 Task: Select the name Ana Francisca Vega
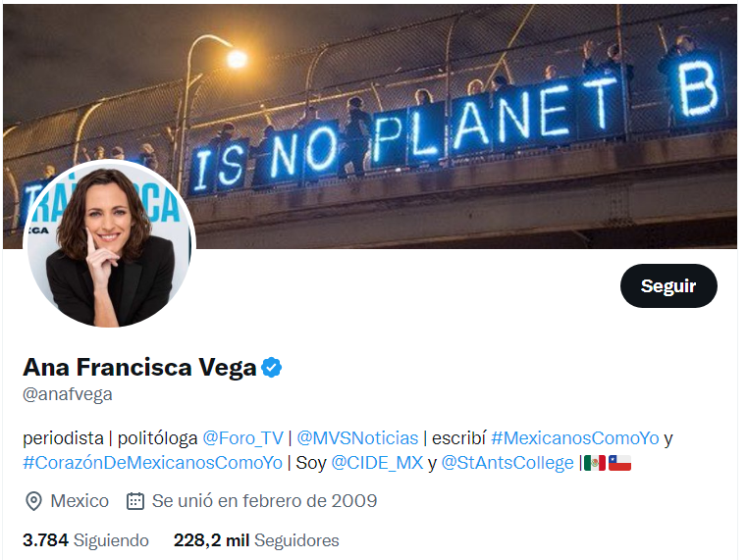139,368
